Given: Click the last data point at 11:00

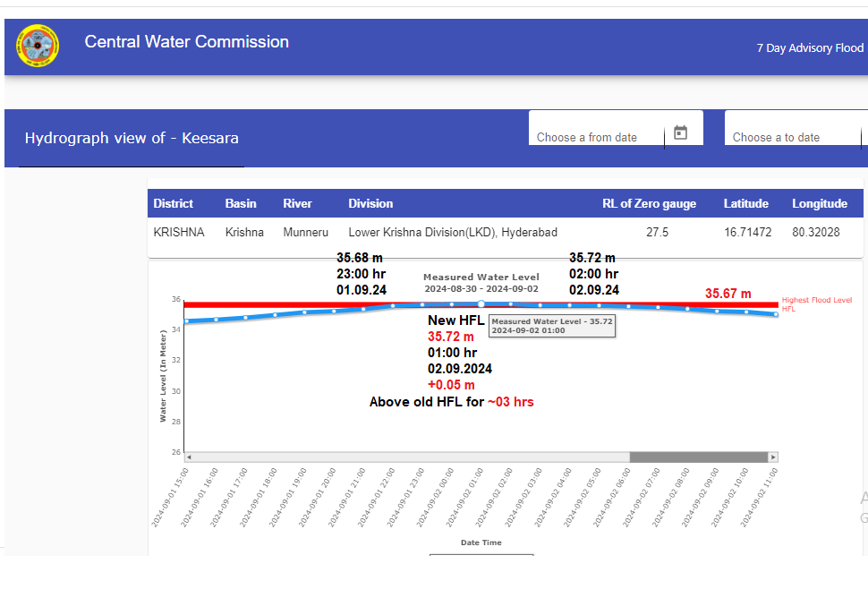Looking at the screenshot, I should (776, 314).
